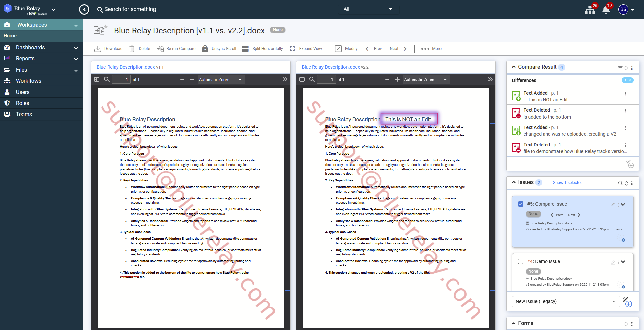Click filter icon in Compare Result header
The image size is (644, 330).
[620, 68]
